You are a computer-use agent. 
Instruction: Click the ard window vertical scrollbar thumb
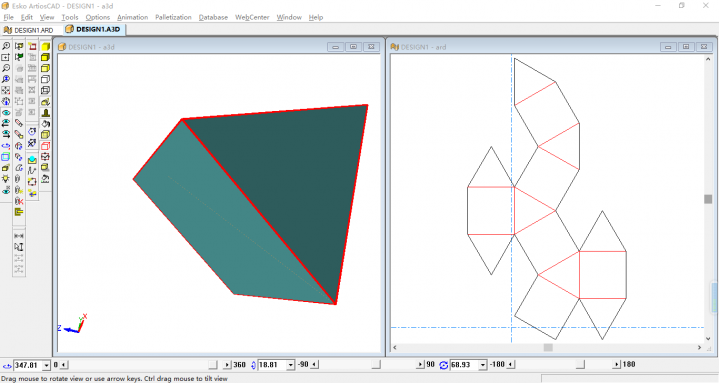tap(708, 199)
